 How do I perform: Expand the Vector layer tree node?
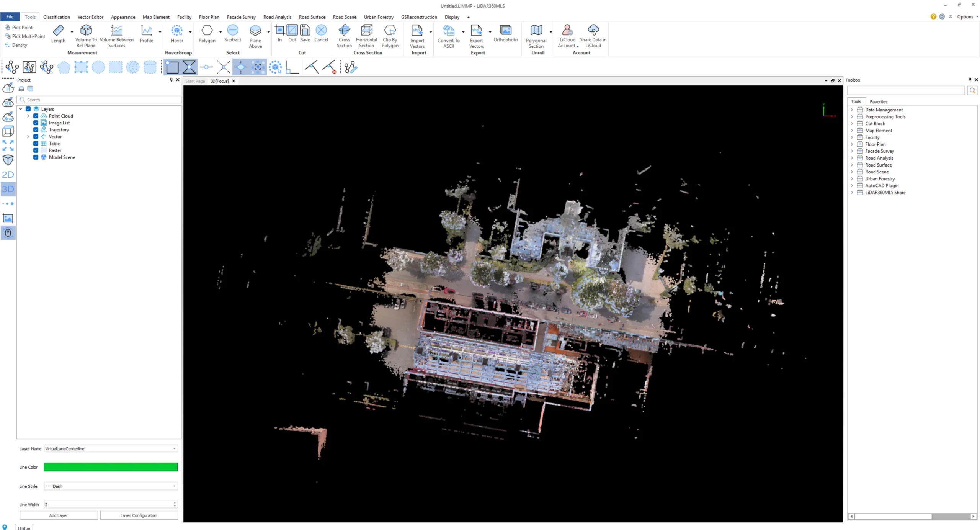tap(28, 137)
